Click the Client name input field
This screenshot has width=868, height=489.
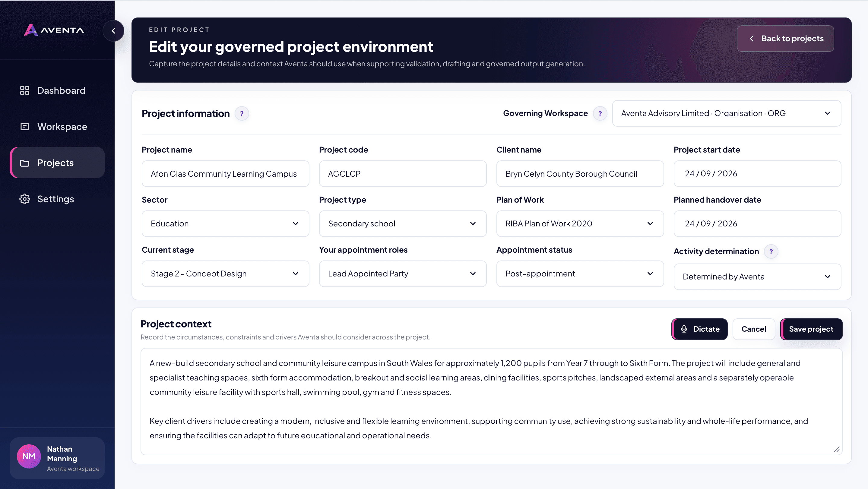(x=580, y=174)
